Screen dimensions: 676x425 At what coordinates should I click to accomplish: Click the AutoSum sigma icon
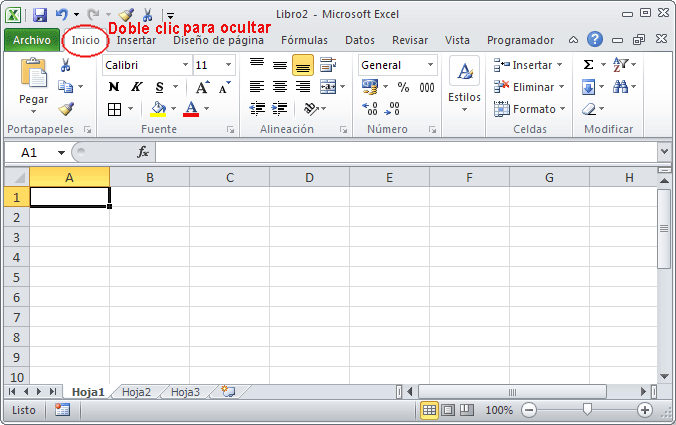pos(588,65)
